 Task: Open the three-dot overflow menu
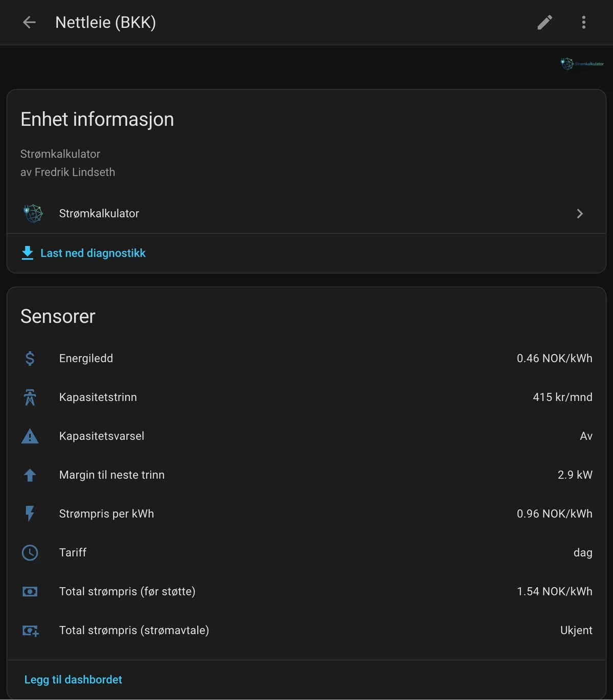pos(583,22)
